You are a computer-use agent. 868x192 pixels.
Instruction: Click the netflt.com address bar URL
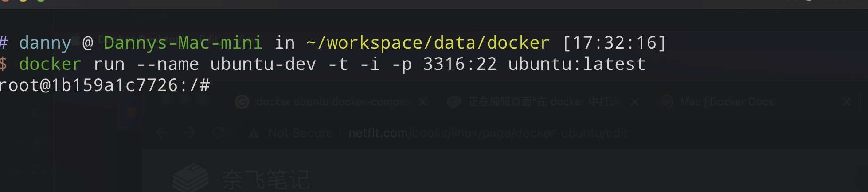(x=488, y=133)
